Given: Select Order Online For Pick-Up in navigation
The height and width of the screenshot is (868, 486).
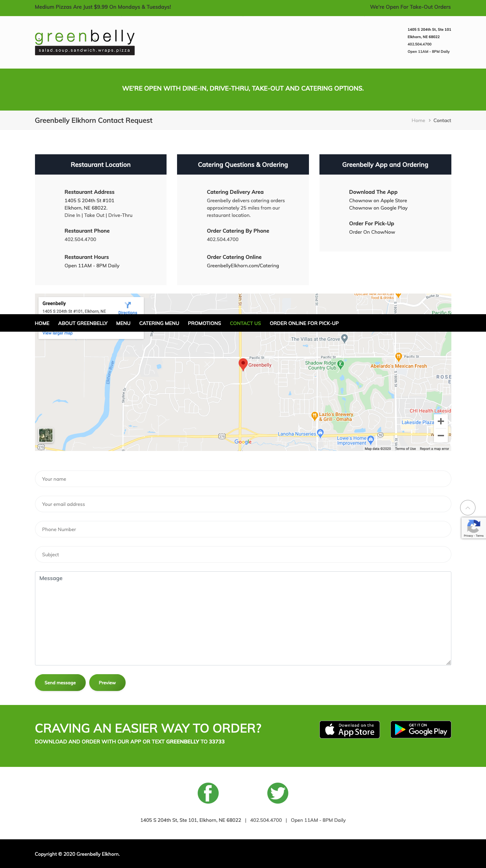Looking at the screenshot, I should (x=304, y=323).
